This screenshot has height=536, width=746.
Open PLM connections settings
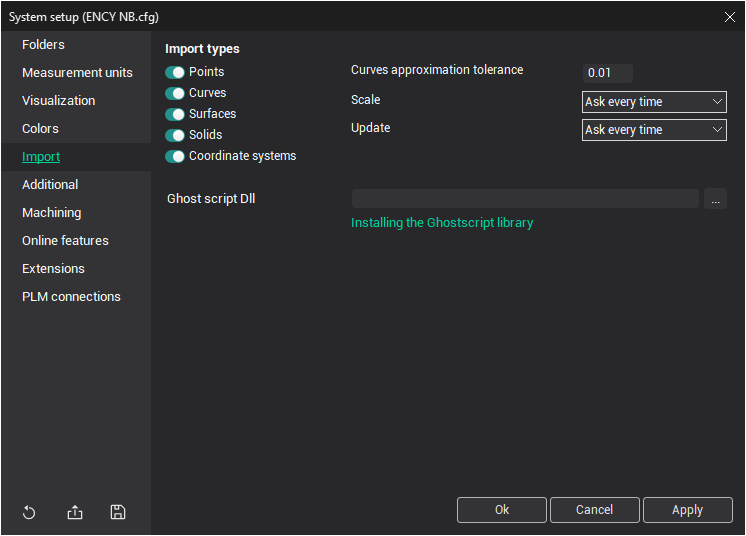point(71,297)
